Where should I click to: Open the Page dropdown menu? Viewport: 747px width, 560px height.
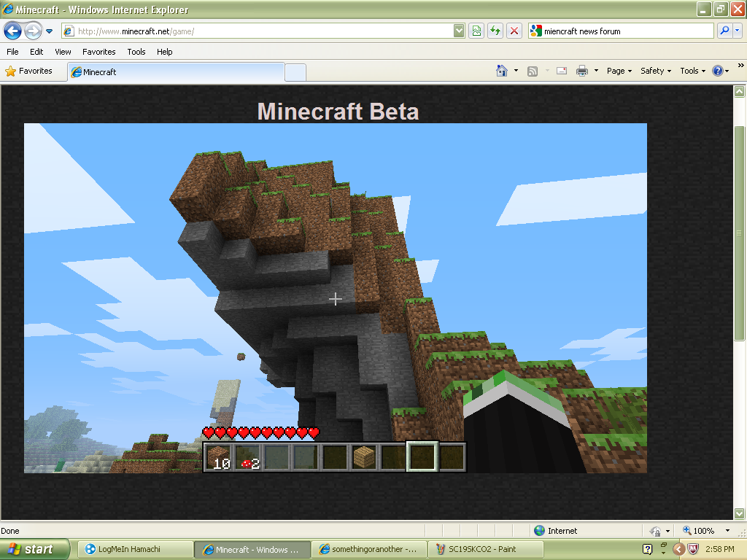pos(619,71)
